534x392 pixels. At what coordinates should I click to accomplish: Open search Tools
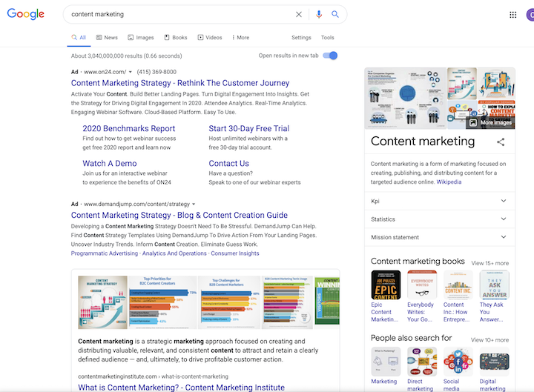[328, 38]
